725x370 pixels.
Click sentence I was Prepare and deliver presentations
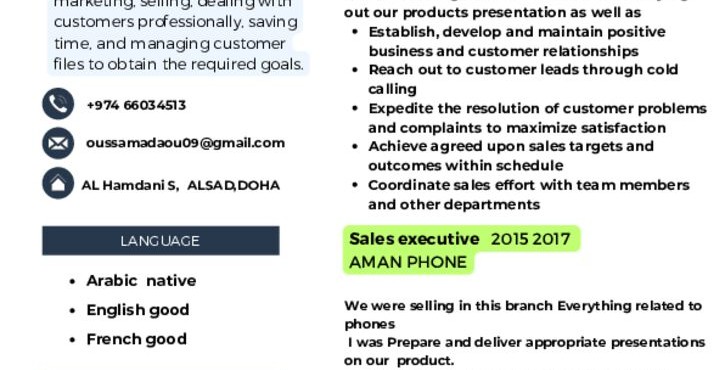[x=524, y=352]
